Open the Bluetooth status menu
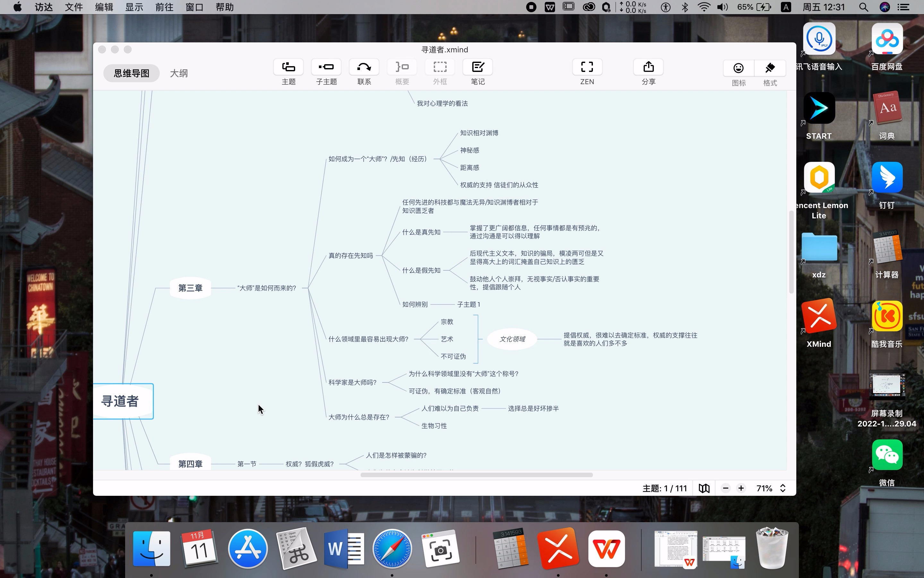The image size is (924, 578). 685,7
